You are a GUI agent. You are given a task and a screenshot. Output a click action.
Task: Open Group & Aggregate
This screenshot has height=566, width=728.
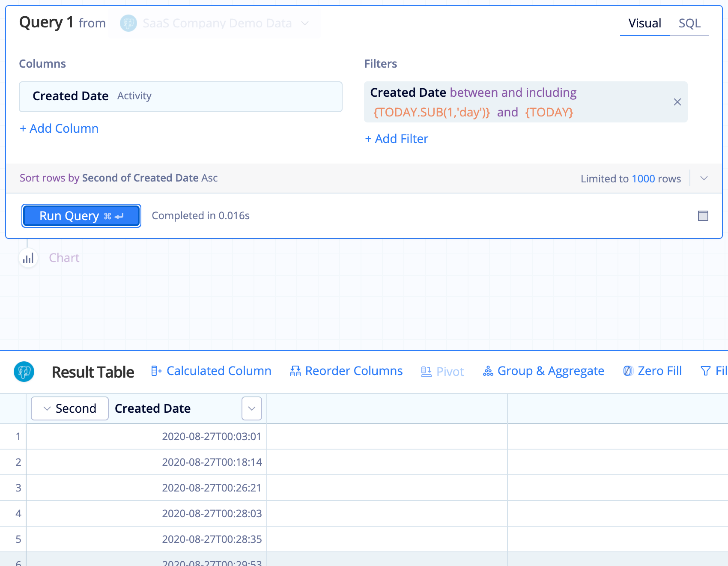tap(543, 371)
